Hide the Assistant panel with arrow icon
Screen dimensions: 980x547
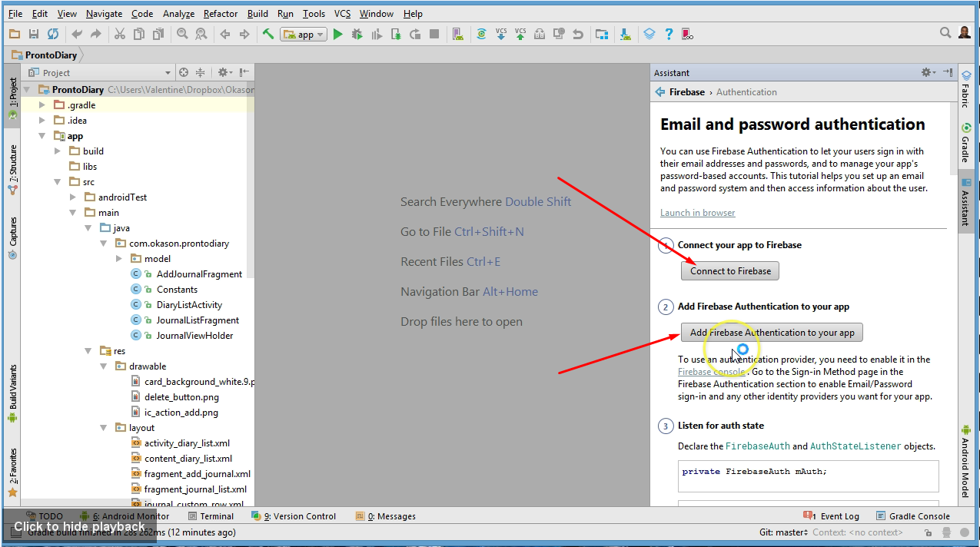[948, 72]
